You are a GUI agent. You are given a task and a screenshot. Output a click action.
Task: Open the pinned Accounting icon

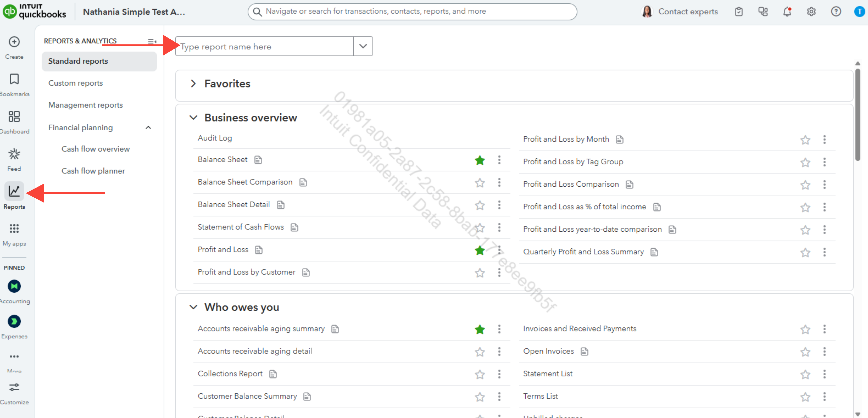tap(14, 287)
